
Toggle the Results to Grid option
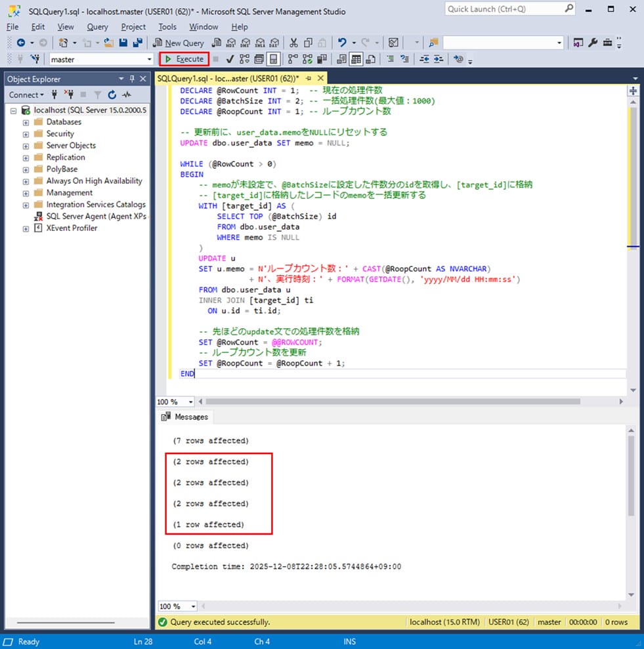point(355,59)
